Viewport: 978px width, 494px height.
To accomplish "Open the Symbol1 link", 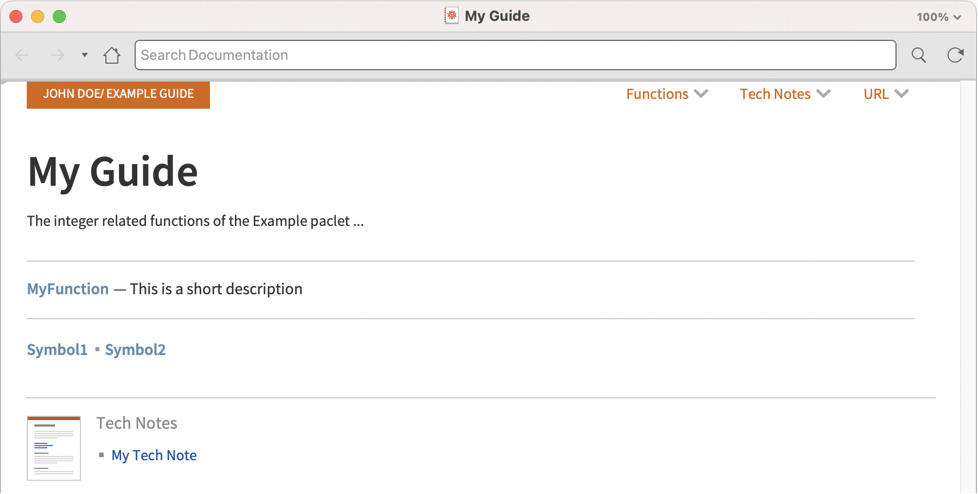I will click(57, 349).
